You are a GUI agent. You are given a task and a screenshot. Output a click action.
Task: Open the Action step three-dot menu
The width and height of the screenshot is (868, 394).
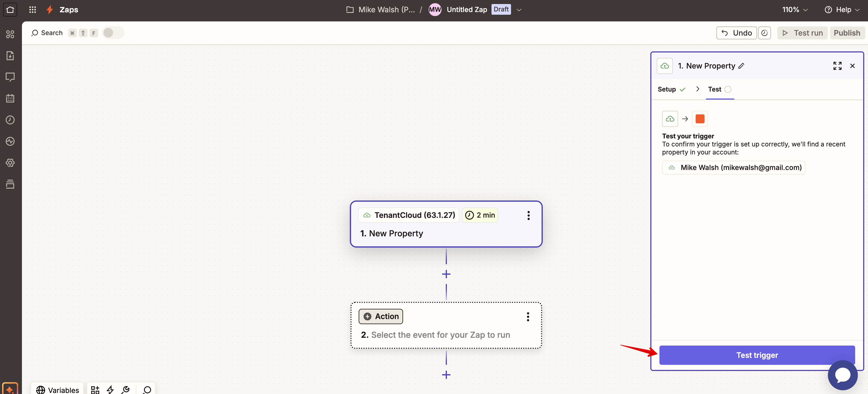click(x=528, y=316)
